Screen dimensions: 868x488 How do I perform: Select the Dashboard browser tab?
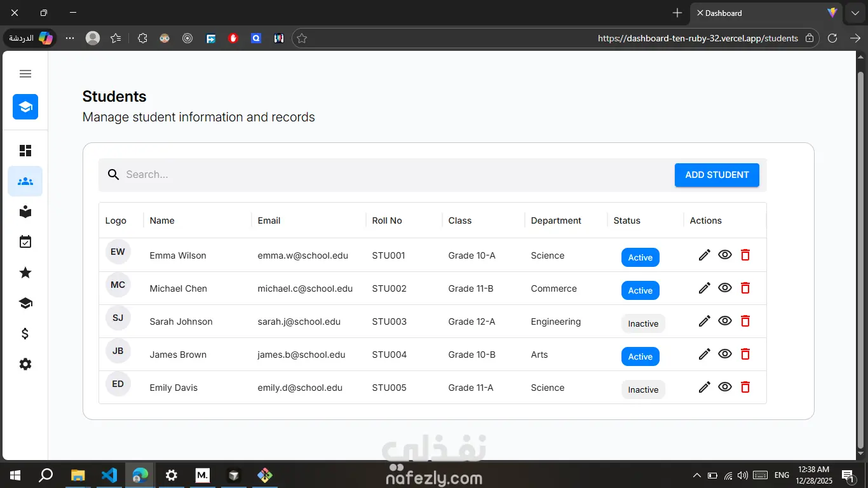point(768,13)
